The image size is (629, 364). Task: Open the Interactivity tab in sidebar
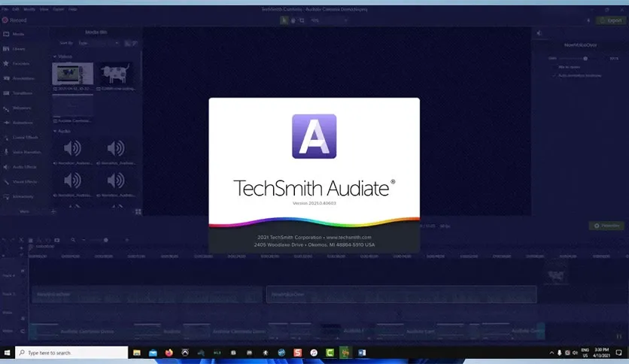(x=19, y=196)
